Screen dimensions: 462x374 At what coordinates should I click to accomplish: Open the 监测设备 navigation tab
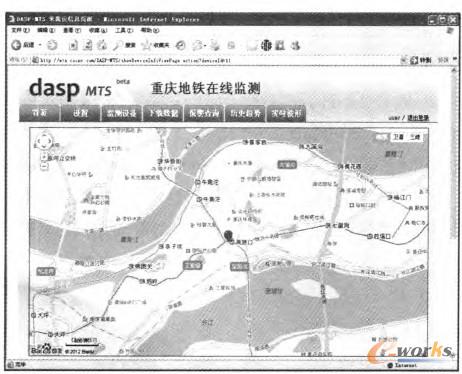click(x=122, y=113)
